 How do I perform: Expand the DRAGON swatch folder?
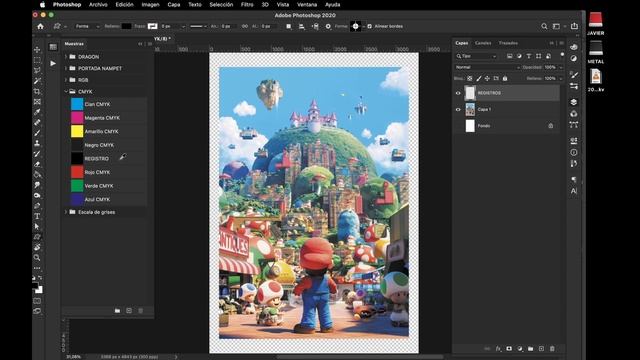66,57
